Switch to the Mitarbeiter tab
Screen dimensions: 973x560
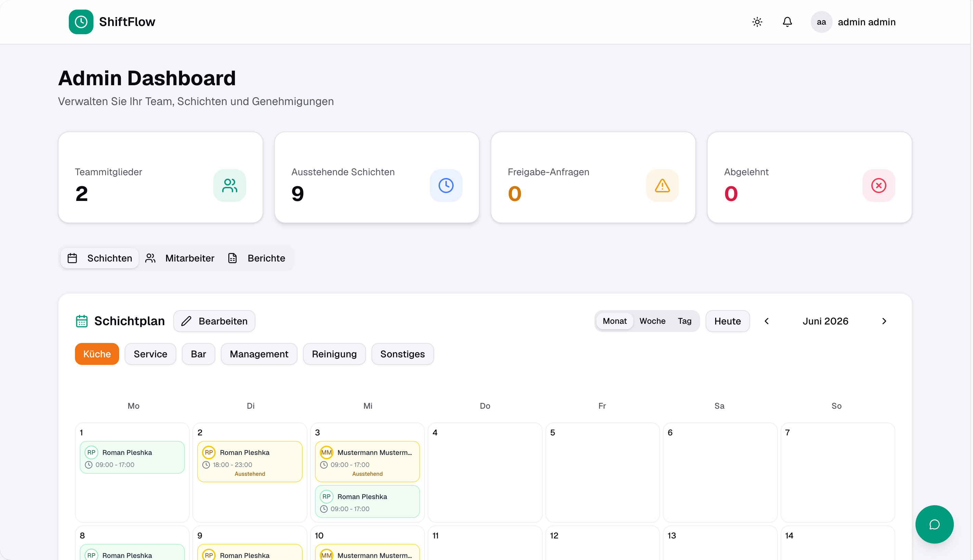pyautogui.click(x=180, y=258)
